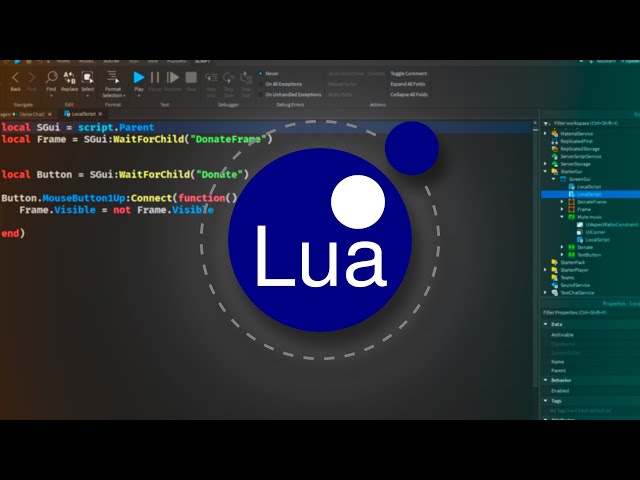640x480 pixels.
Task: Click the Stop test square button
Action: point(191,77)
